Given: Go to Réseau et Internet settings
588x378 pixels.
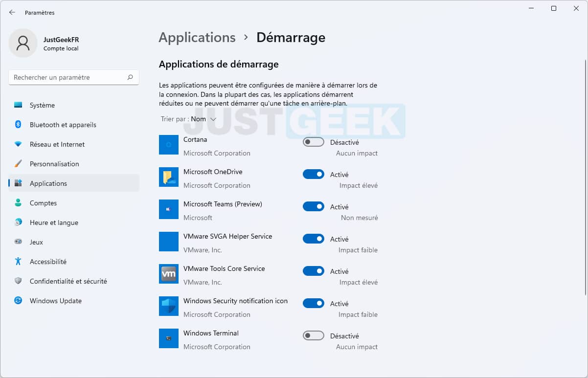Looking at the screenshot, I should pos(74,144).
